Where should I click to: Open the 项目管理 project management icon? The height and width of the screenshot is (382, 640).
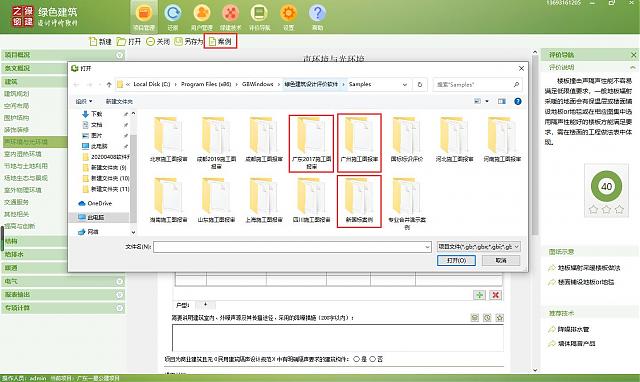click(x=144, y=17)
